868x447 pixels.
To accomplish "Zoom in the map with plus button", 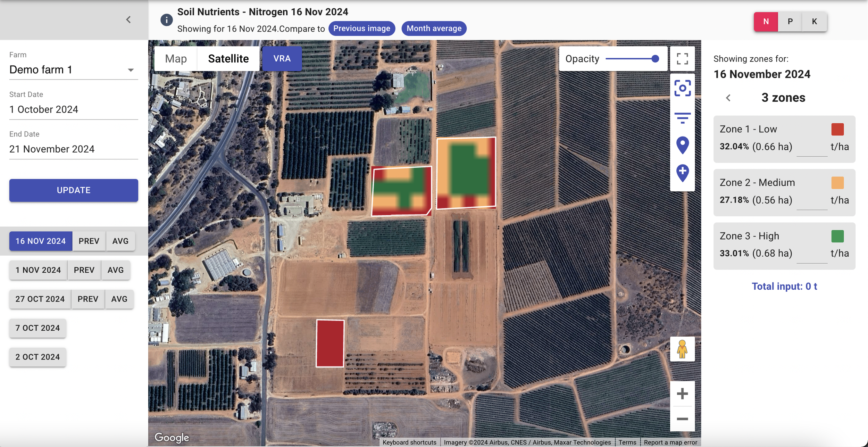I will click(x=682, y=394).
